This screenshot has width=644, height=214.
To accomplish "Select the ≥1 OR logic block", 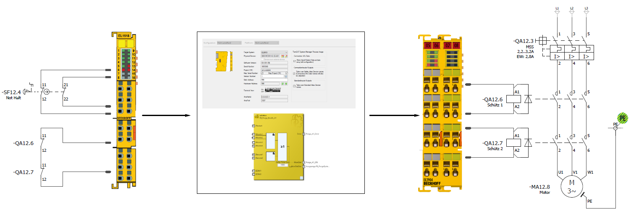I will pyautogui.click(x=283, y=147).
